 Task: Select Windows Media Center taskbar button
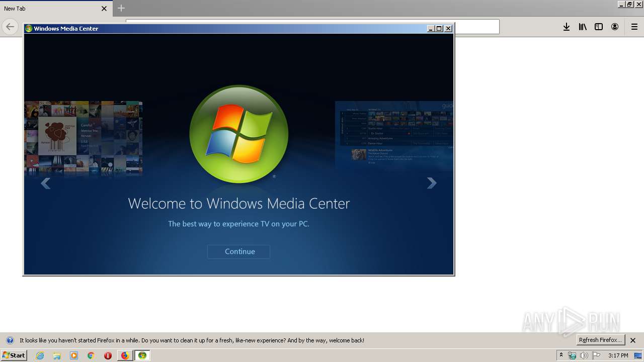[142, 355]
